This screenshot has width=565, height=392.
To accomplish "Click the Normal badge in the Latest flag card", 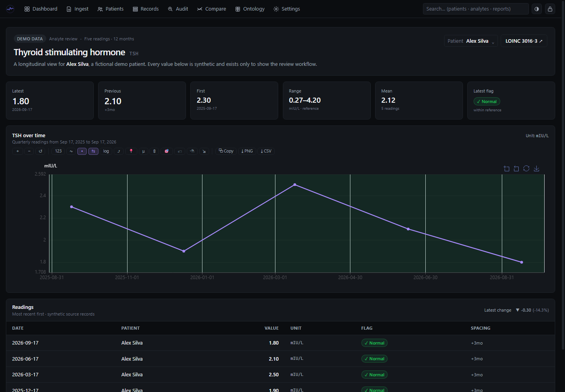I will [x=487, y=102].
